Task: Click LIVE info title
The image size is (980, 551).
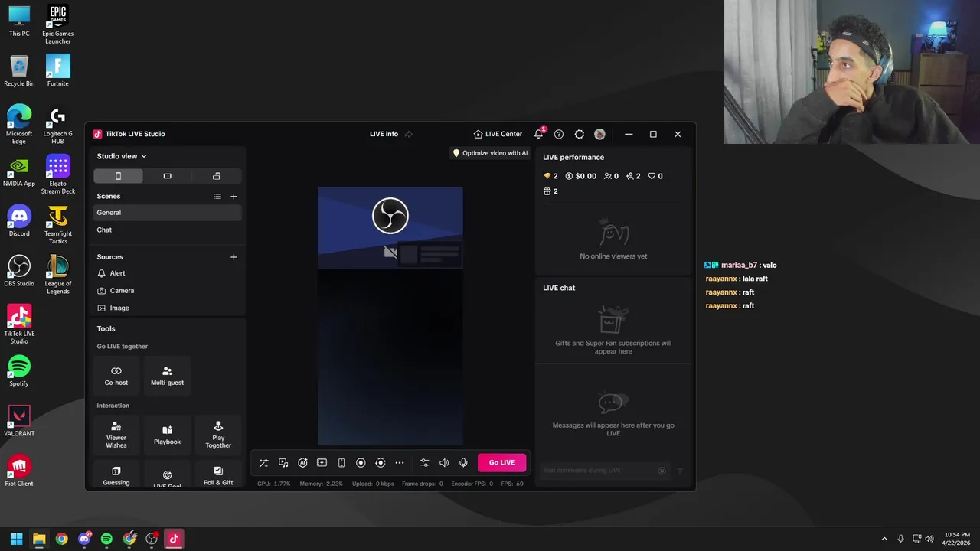Action: coord(384,134)
